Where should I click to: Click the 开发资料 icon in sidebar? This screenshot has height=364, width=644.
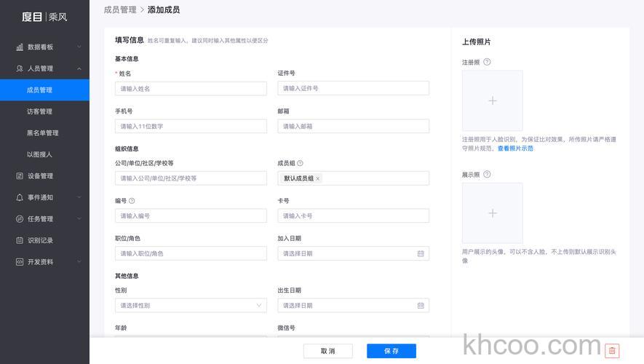pyautogui.click(x=20, y=261)
